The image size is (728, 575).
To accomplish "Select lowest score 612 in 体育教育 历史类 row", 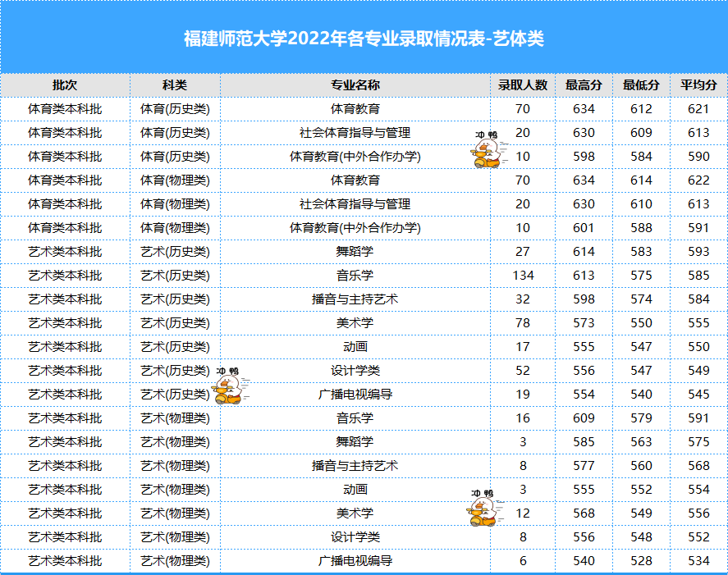I will [x=641, y=109].
